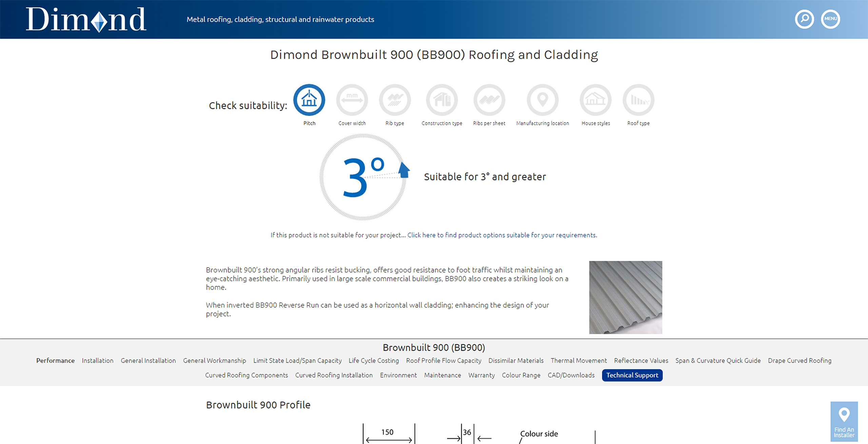Screen dimensions: 868x444
Task: Click the Dimond logo
Action: click(x=86, y=20)
